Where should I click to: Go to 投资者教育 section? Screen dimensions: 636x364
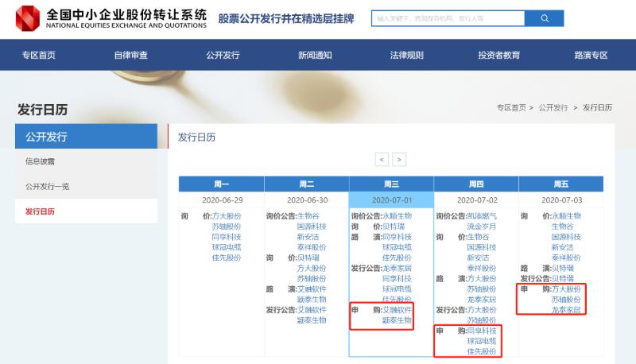[498, 55]
